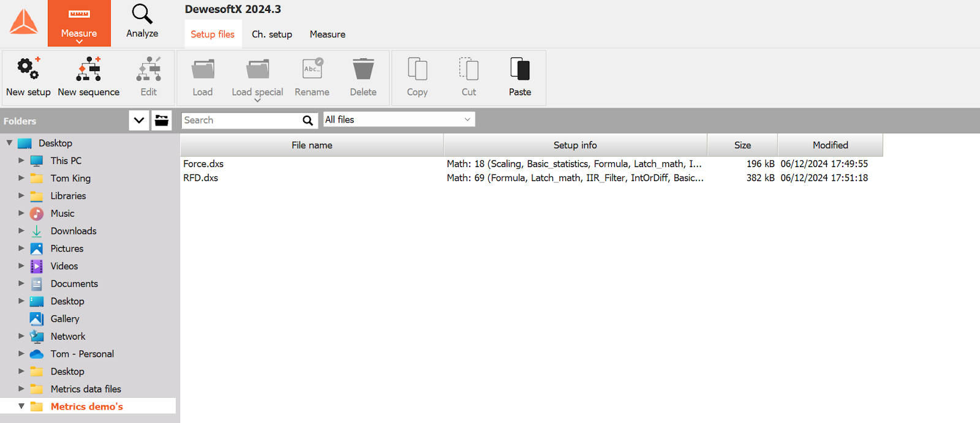Expand the Metrics data files node
The width and height of the screenshot is (980, 423).
coord(21,389)
